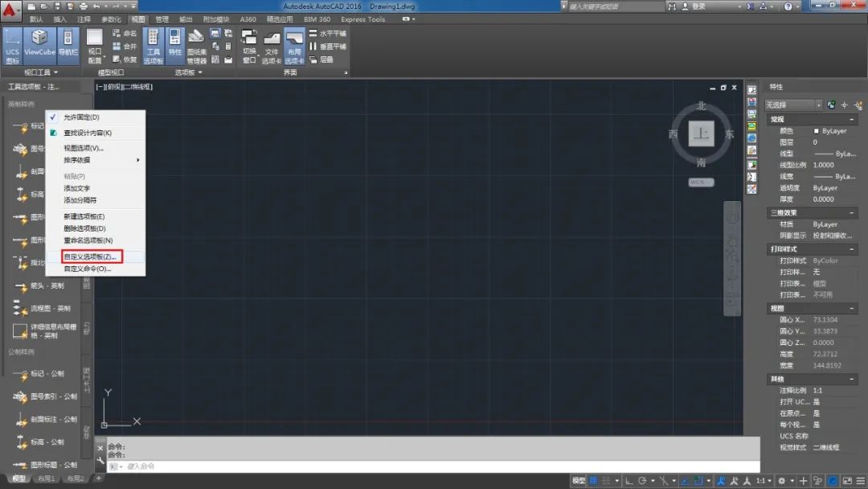The width and height of the screenshot is (868, 489).
Task: Click the 层叠 cascade windows button
Action: (327, 59)
